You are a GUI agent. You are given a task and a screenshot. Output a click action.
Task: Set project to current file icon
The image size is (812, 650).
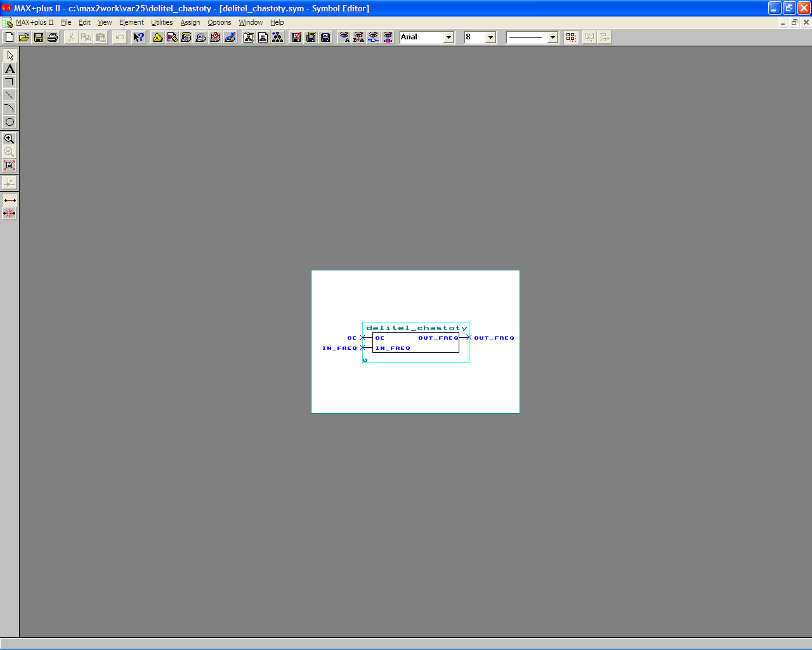[x=263, y=37]
